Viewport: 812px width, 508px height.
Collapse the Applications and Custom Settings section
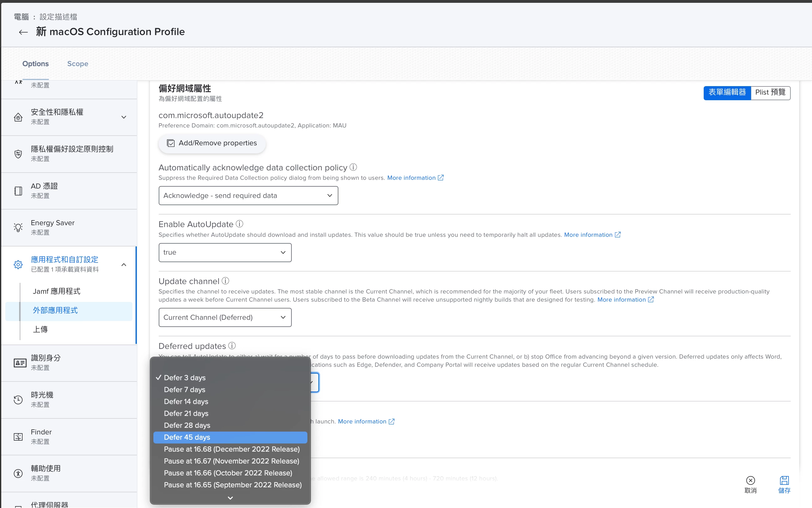124,264
